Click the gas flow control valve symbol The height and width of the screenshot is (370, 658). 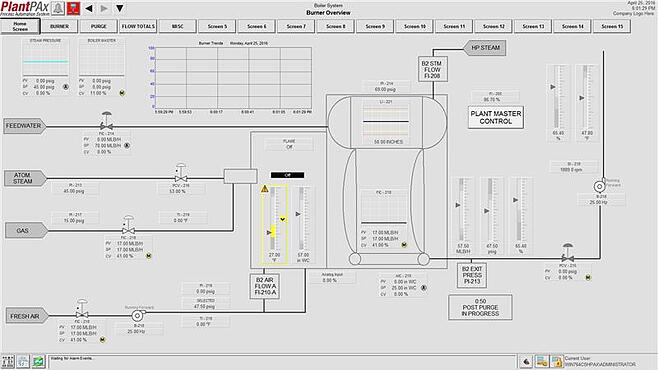(x=128, y=225)
